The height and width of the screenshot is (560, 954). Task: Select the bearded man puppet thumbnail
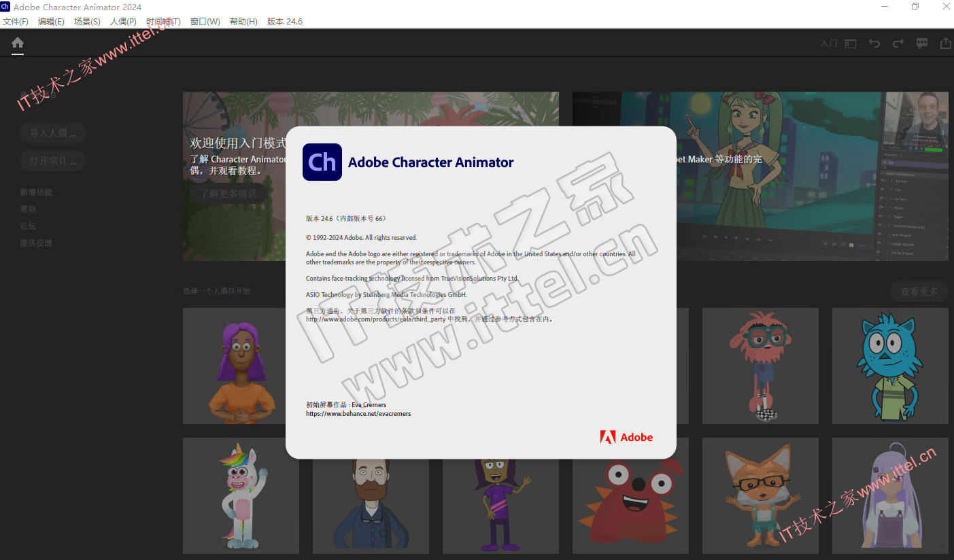[371, 506]
